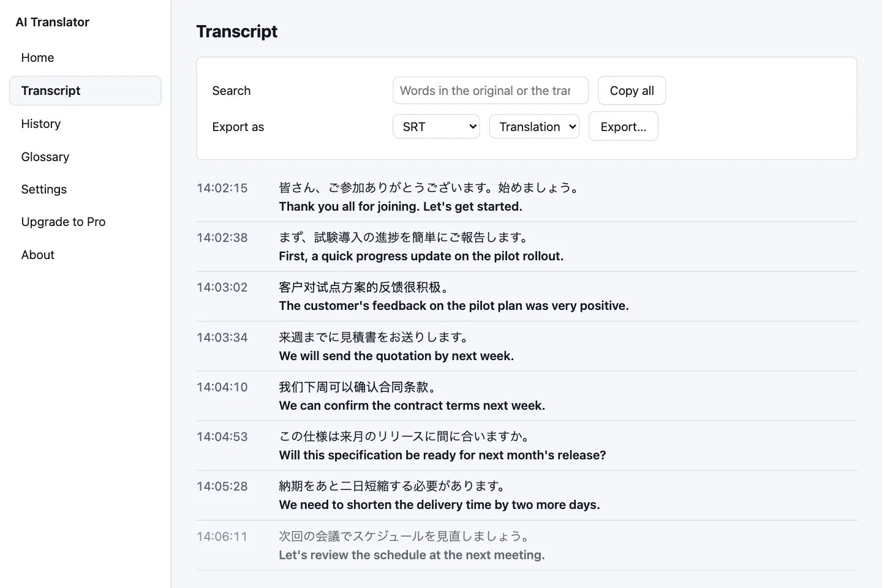Open the SRT export format dropdown
The width and height of the screenshot is (882, 588).
click(x=436, y=127)
